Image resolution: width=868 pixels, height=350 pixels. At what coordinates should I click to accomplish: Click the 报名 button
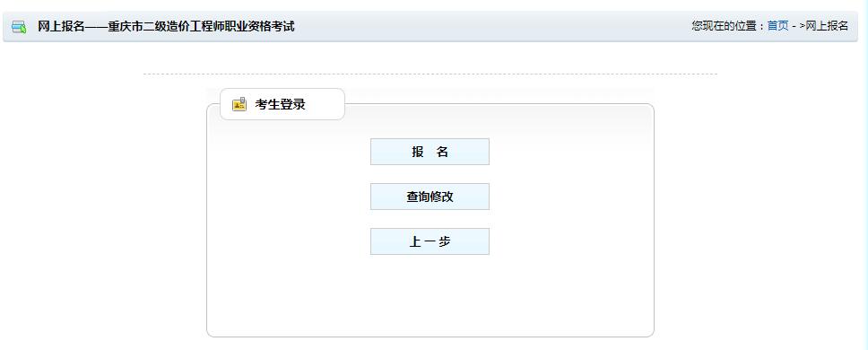(x=430, y=152)
